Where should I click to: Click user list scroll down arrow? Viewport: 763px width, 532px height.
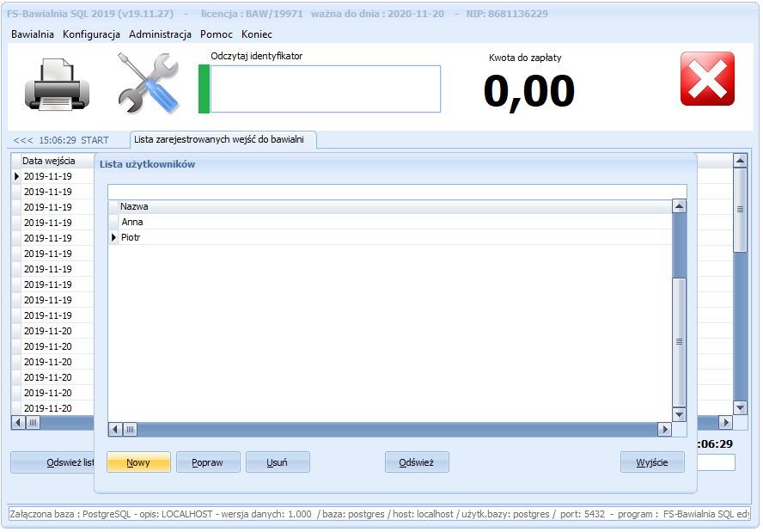pos(680,415)
